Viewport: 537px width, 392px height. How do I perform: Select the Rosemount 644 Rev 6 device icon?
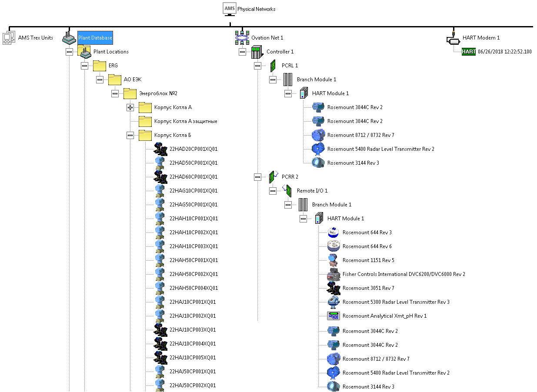(334, 246)
